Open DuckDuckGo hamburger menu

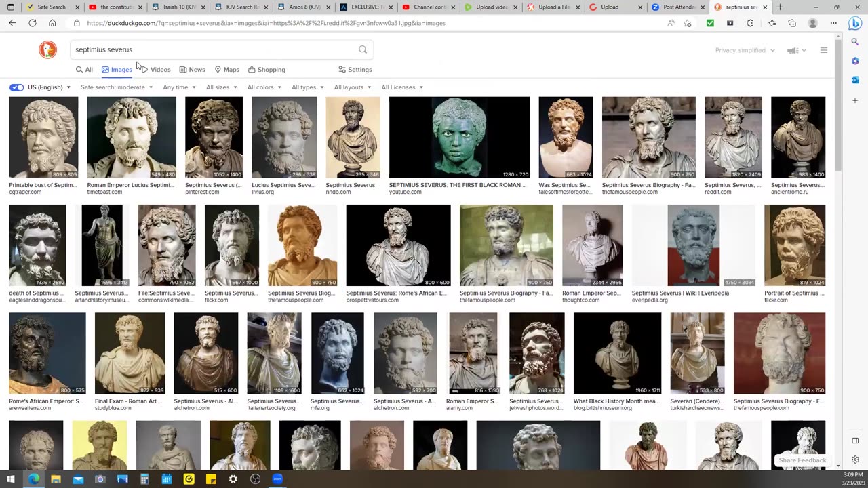tap(824, 50)
